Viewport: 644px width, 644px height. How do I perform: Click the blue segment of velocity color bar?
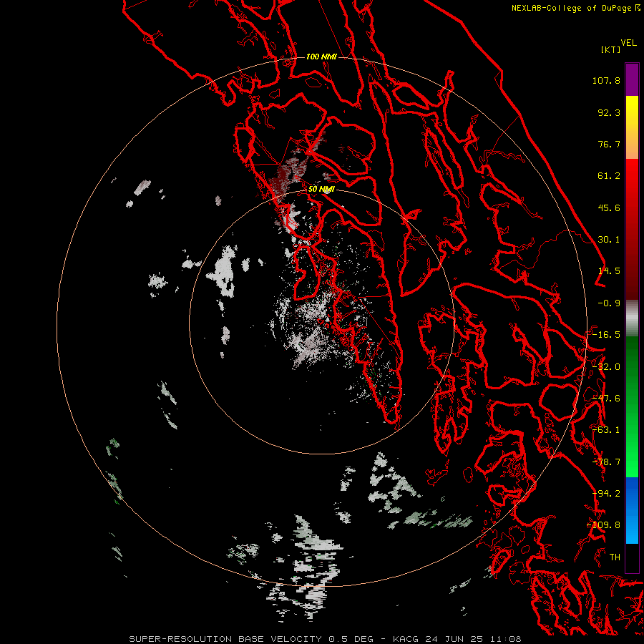click(x=632, y=509)
